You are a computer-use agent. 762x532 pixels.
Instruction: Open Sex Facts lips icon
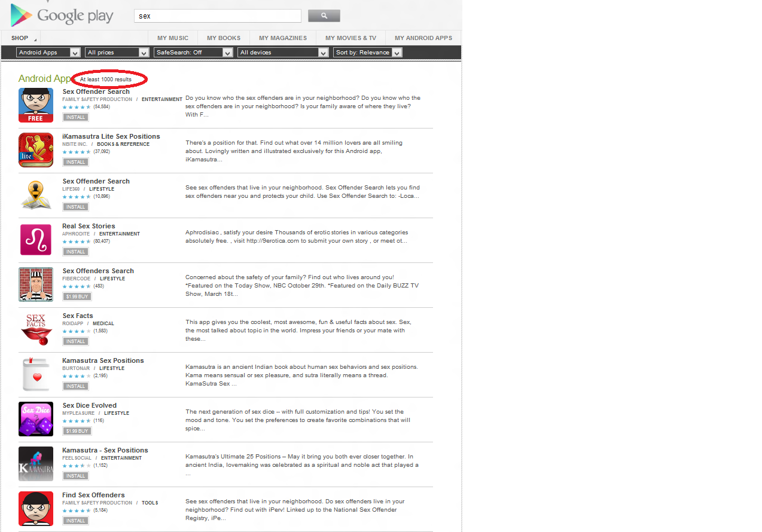tap(36, 329)
